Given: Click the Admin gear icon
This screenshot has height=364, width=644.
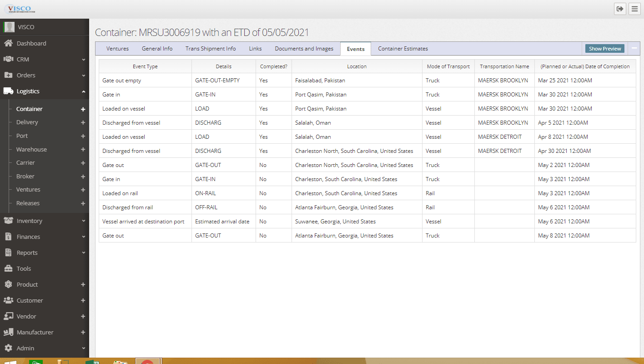Looking at the screenshot, I should pyautogui.click(x=8, y=348).
